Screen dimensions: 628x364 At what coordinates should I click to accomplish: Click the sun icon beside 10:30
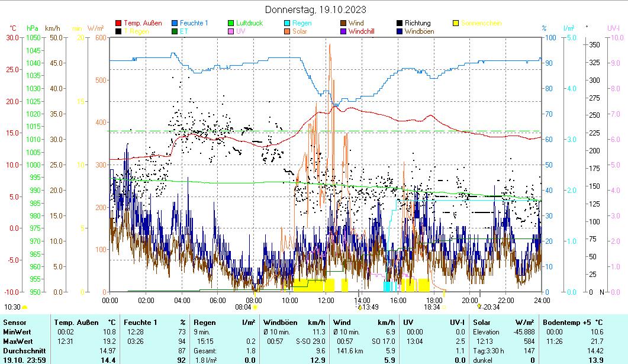[24, 307]
